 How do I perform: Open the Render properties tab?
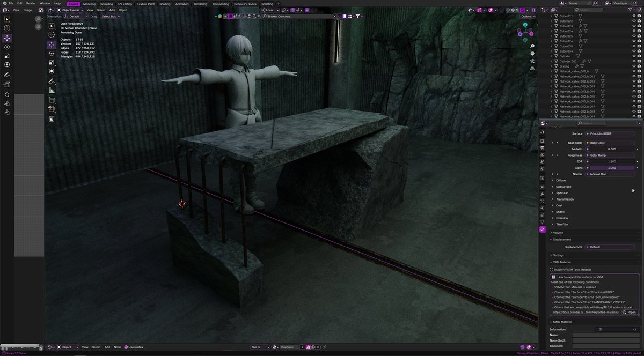click(543, 140)
